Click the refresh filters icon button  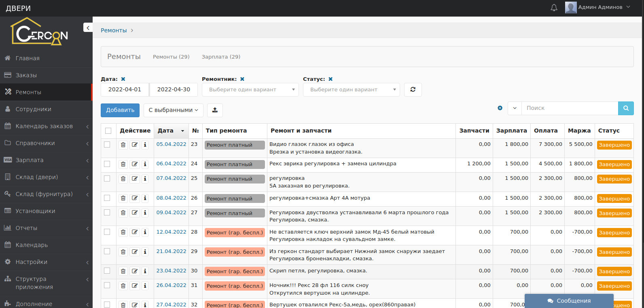[x=413, y=90]
